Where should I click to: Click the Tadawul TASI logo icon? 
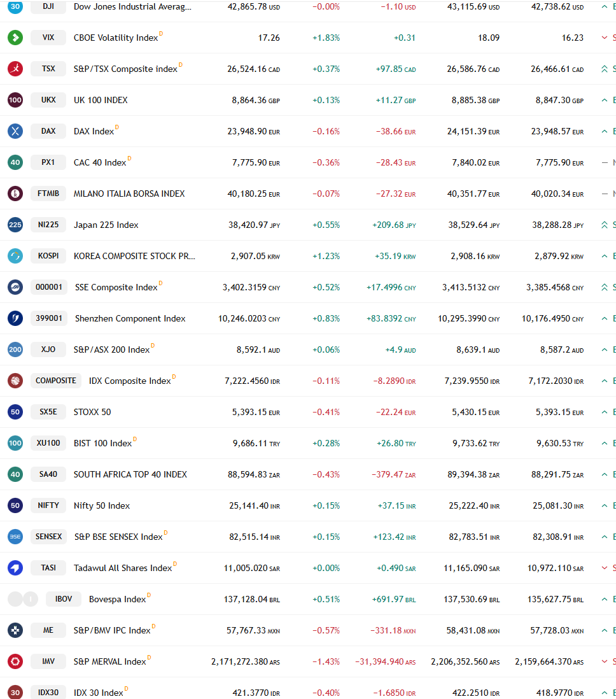tap(15, 568)
